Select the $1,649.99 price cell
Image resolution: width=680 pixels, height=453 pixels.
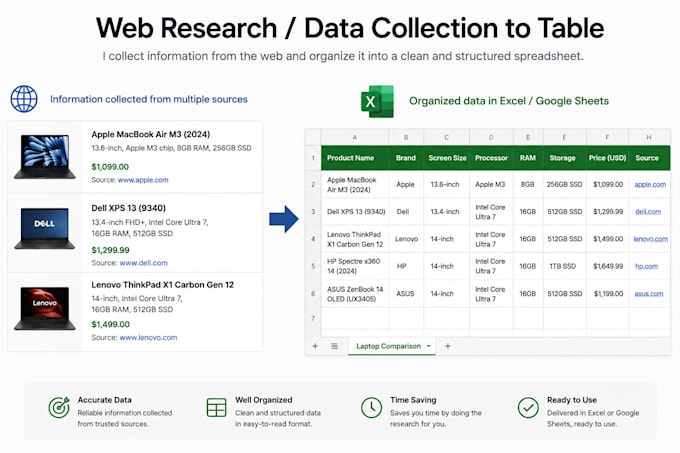coord(607,266)
